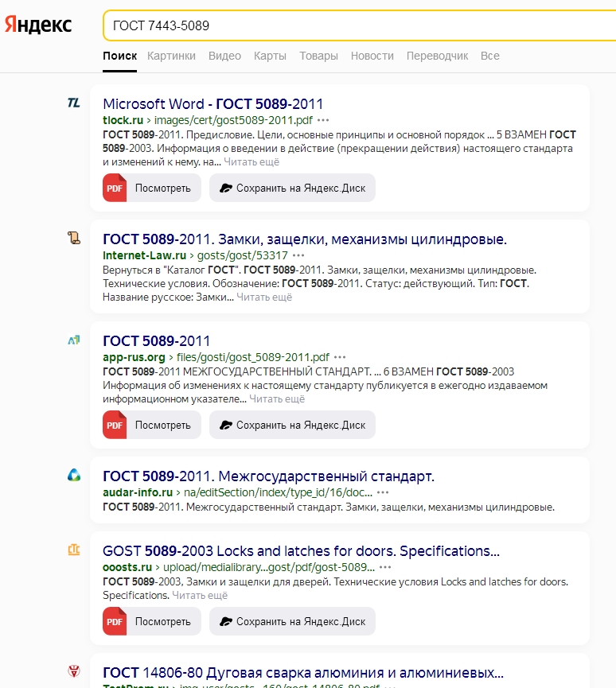Expand snippet via Читать ещё in ooosts.ru result

tap(200, 596)
